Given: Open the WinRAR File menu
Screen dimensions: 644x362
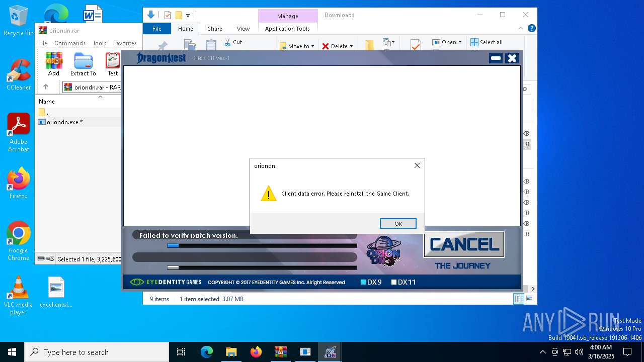Looking at the screenshot, I should [x=43, y=43].
